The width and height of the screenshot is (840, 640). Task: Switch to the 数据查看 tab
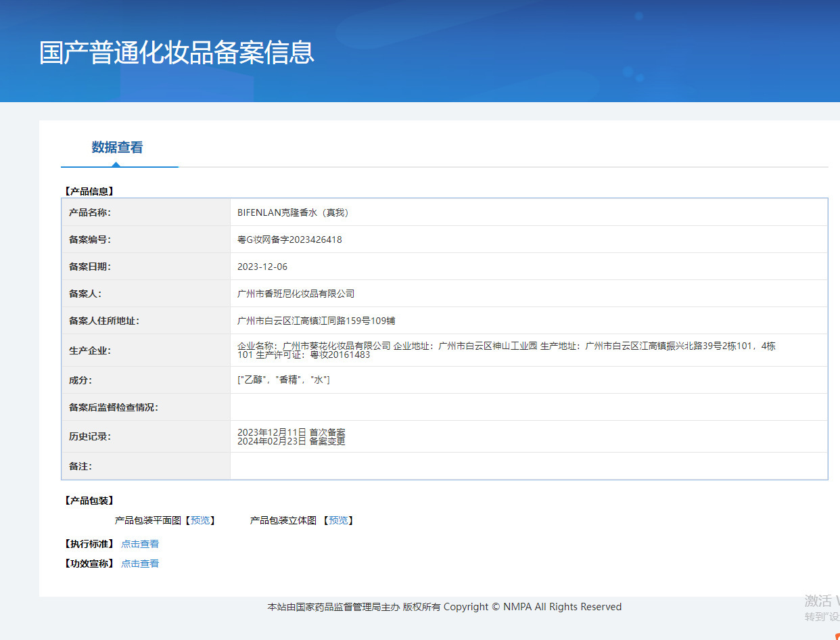(x=117, y=147)
